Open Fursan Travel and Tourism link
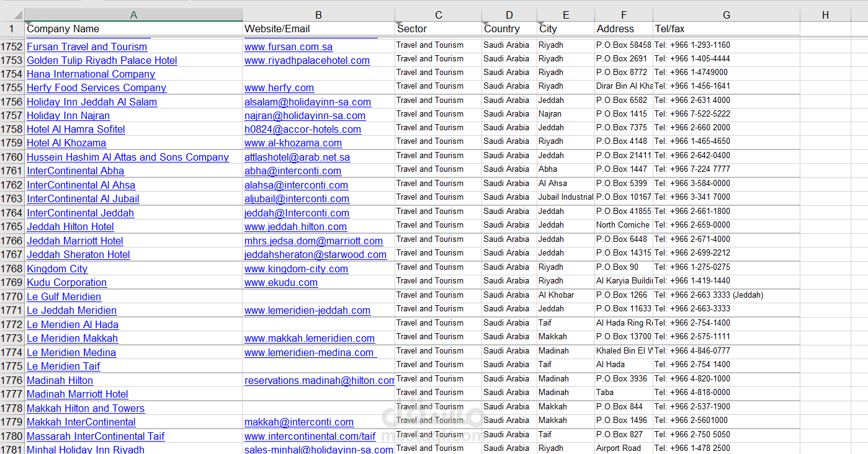The height and width of the screenshot is (454, 868). [87, 47]
